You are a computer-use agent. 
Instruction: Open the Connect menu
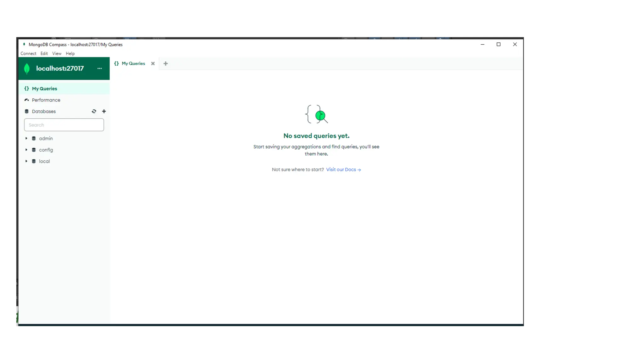(x=28, y=53)
